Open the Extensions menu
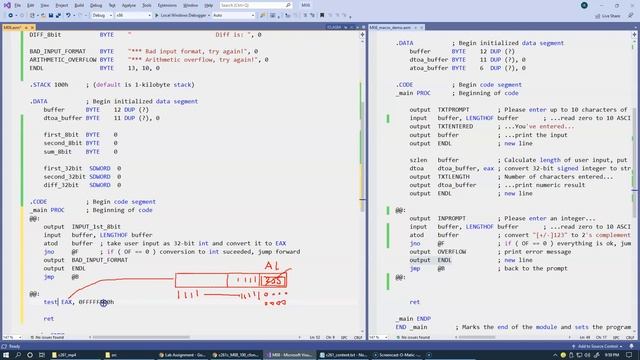 167,5
